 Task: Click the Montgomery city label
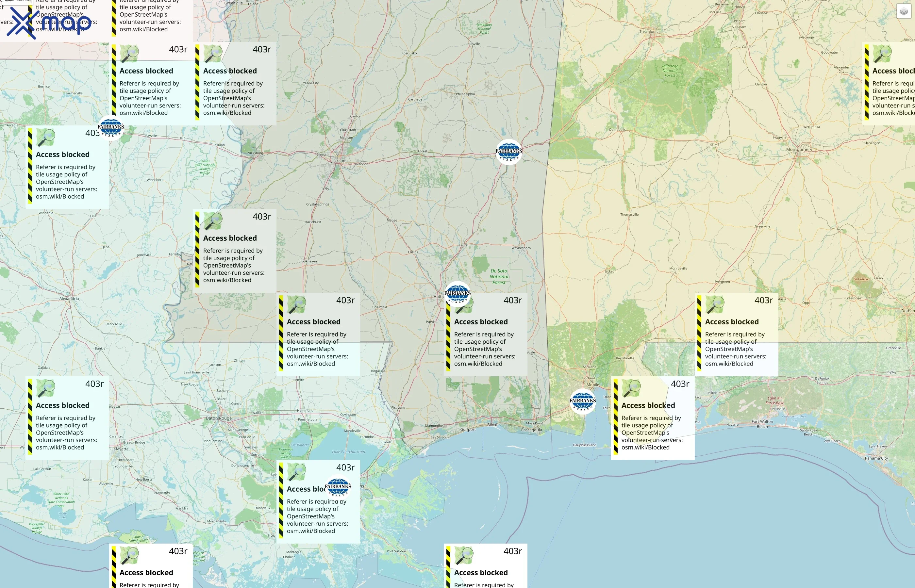point(799,149)
